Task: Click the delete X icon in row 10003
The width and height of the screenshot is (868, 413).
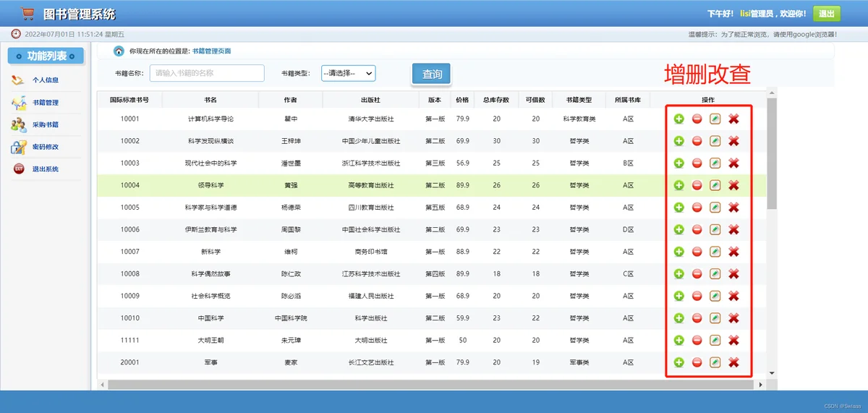Action: pyautogui.click(x=733, y=163)
